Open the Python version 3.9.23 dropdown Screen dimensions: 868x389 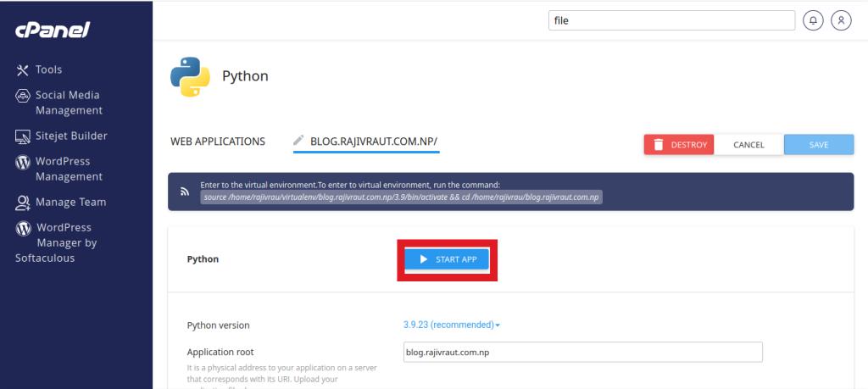pyautogui.click(x=452, y=325)
